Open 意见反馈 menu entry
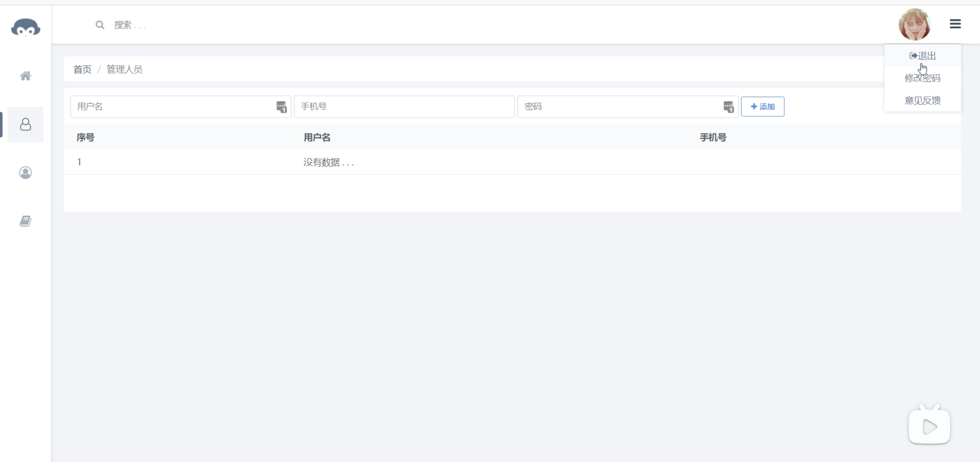This screenshot has width=980, height=462. point(923,101)
